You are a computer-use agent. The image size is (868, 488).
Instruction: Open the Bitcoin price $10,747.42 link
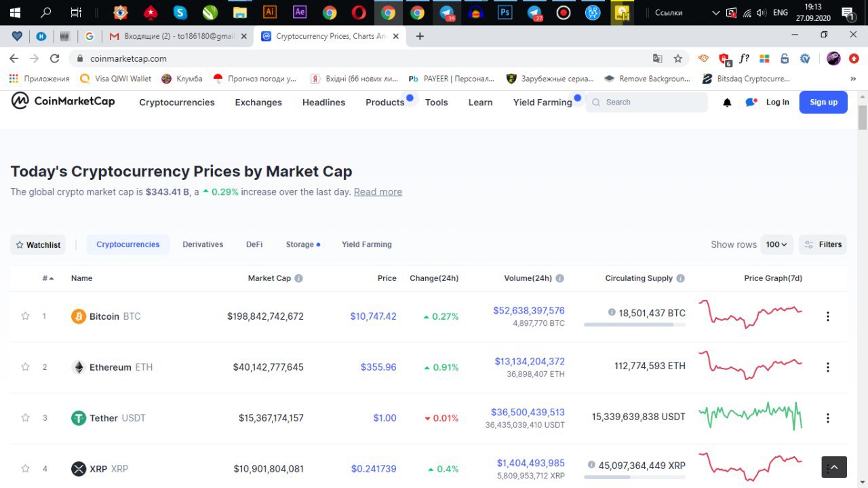[x=373, y=316]
